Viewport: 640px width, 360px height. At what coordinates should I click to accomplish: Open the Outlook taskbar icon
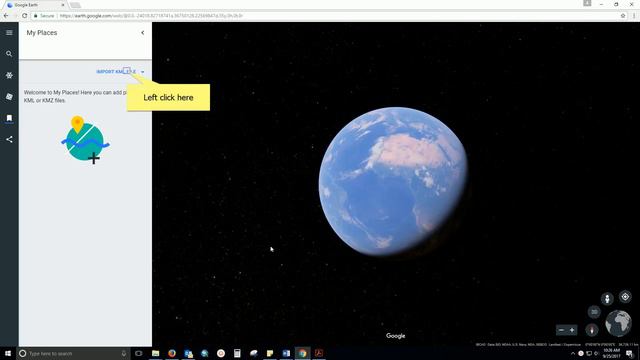[x=188, y=353]
